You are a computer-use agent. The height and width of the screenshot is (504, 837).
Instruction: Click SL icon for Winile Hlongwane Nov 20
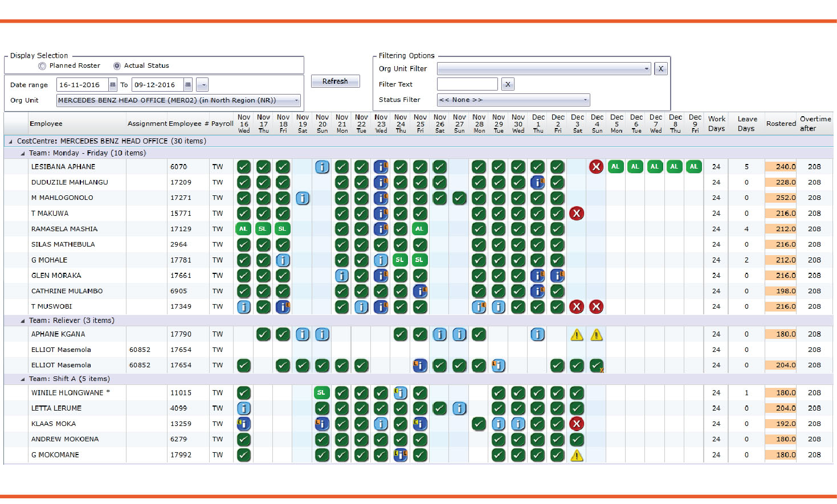tap(321, 393)
